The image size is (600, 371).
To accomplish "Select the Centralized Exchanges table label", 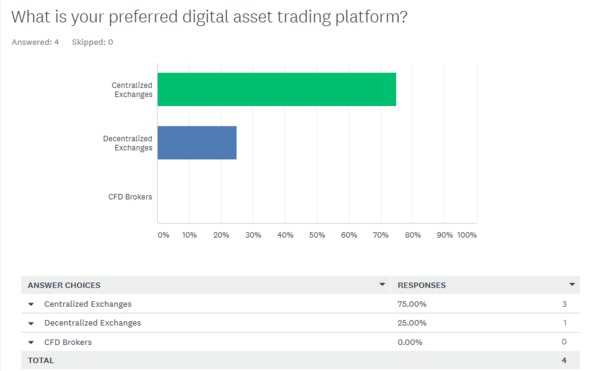I will click(x=88, y=304).
